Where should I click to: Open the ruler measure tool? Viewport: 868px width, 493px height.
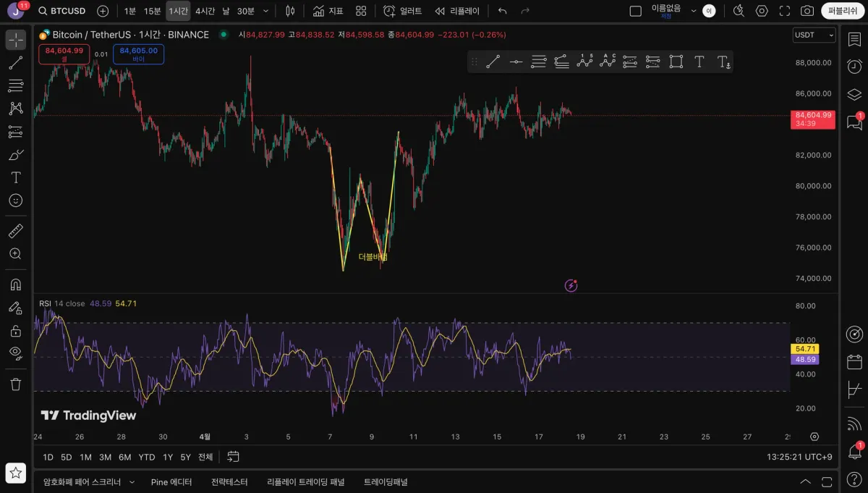click(15, 232)
